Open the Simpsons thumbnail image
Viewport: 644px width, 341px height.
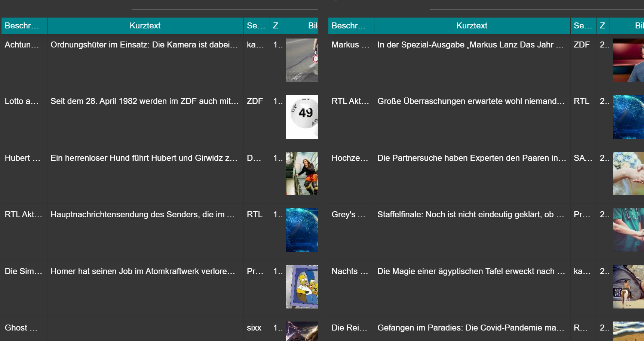tap(302, 287)
